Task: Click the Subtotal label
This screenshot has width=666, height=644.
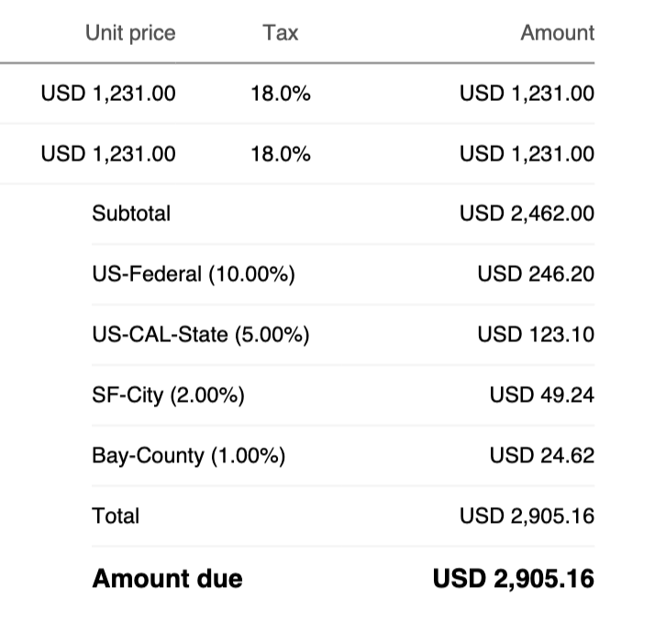Action: (x=131, y=214)
